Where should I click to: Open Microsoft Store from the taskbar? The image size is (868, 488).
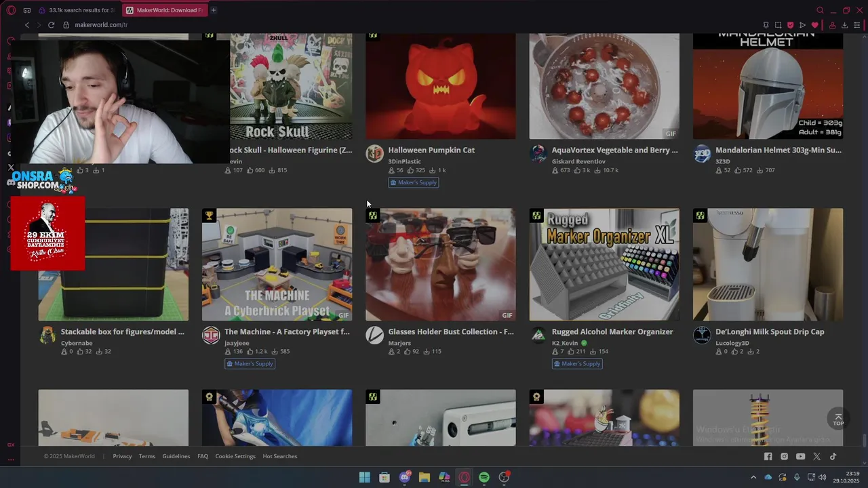[x=384, y=477]
